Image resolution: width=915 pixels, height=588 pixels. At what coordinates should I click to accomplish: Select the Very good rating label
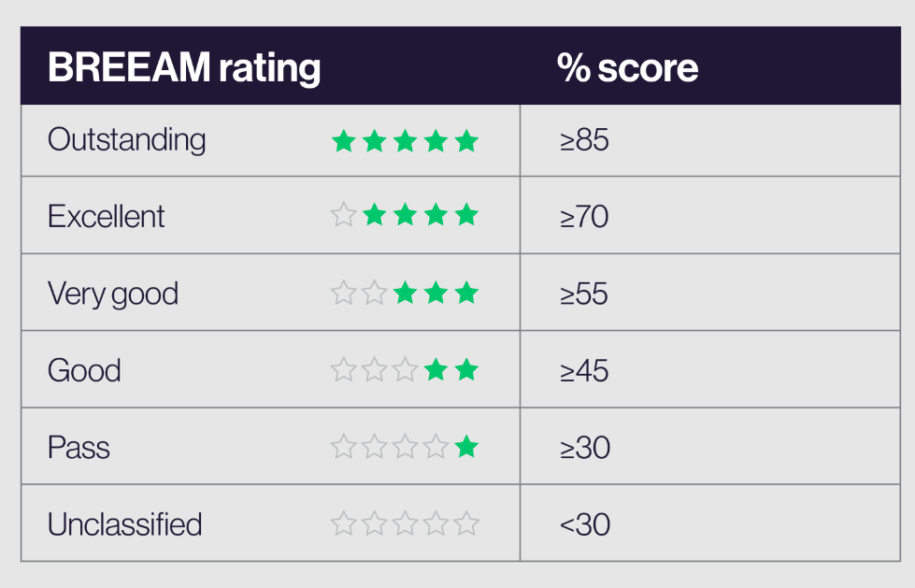coord(112,294)
